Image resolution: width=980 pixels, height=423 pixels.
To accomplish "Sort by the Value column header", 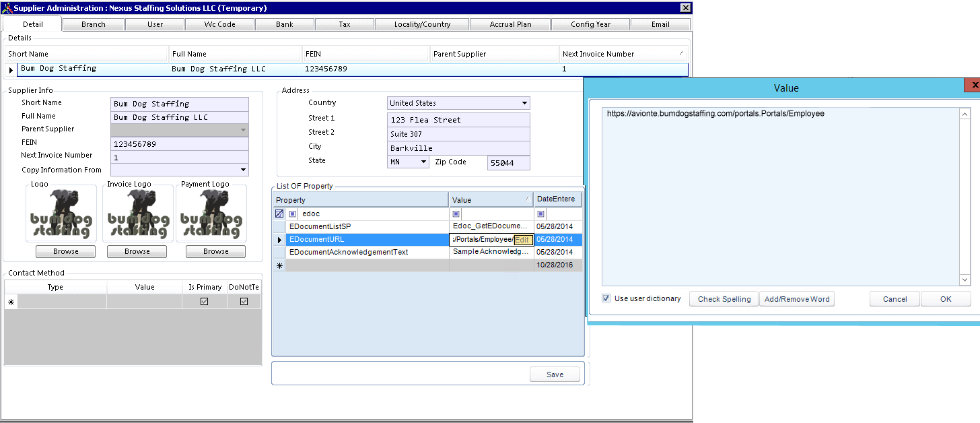I will click(x=491, y=200).
